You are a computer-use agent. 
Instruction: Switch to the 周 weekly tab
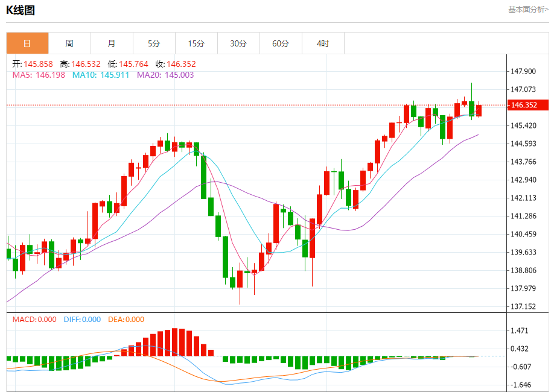pos(69,43)
